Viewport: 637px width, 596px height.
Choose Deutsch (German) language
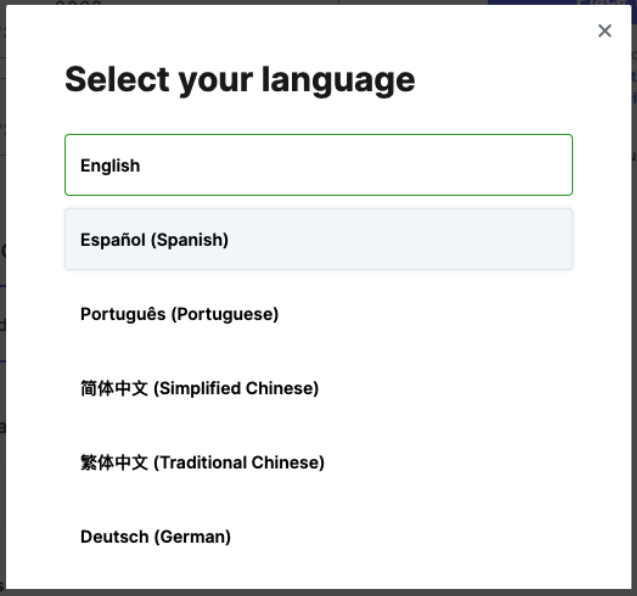(x=318, y=536)
